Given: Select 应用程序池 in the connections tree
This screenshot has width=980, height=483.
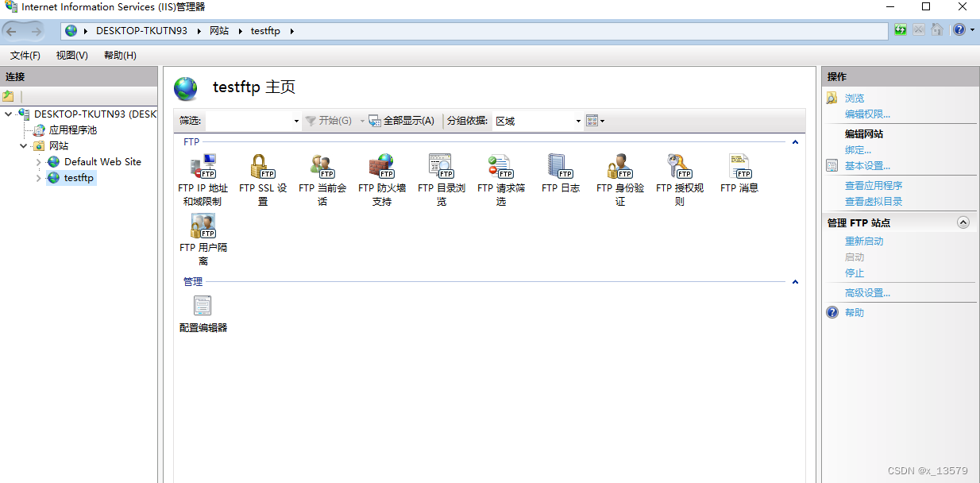Looking at the screenshot, I should [x=73, y=130].
